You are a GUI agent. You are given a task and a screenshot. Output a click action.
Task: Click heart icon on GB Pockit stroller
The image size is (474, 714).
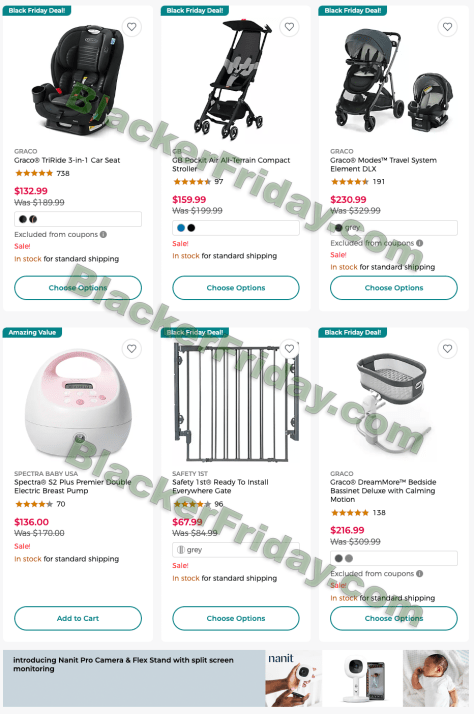[289, 27]
